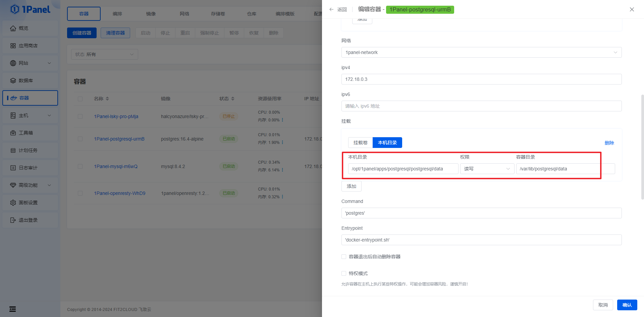Enable 容器退出后自动删除容器 checkbox
The image size is (644, 317).
(x=344, y=257)
